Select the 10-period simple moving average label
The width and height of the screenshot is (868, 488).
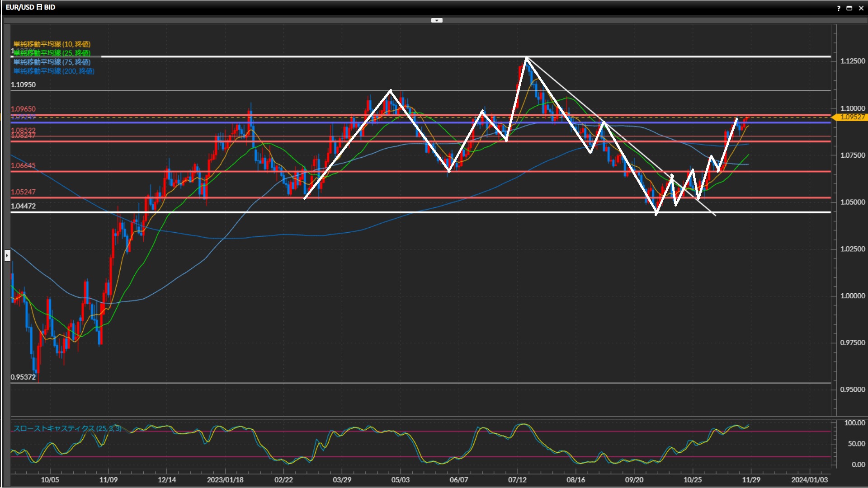52,44
